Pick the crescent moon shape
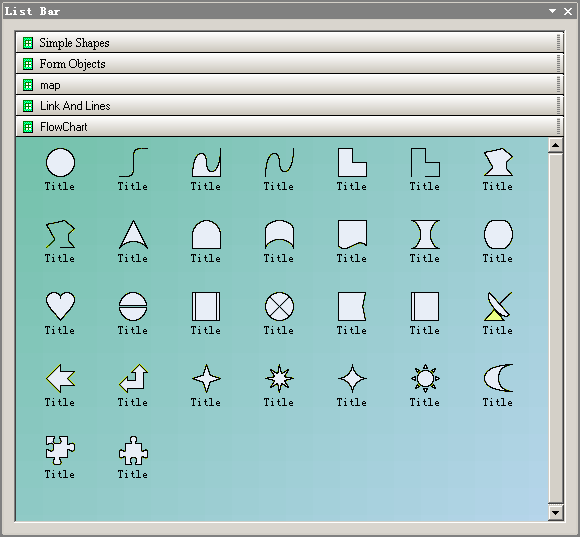Viewport: 580px width, 537px height. click(498, 378)
